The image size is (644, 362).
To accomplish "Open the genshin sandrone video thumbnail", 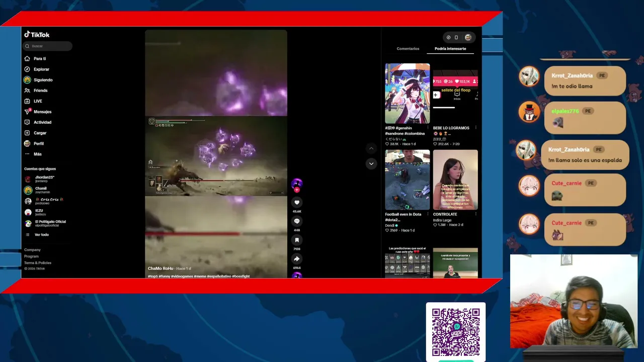I will pos(408,94).
